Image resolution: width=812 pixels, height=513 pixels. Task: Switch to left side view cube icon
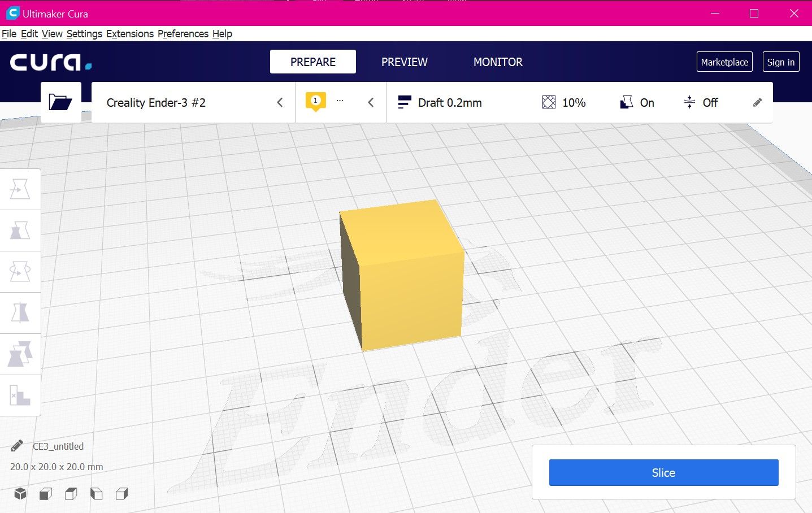coord(97,494)
